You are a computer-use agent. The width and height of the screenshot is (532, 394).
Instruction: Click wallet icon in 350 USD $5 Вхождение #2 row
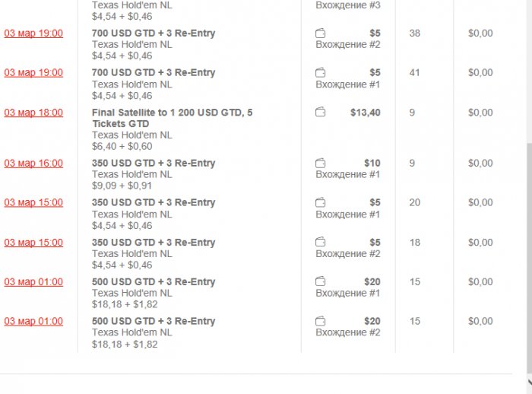[321, 243]
